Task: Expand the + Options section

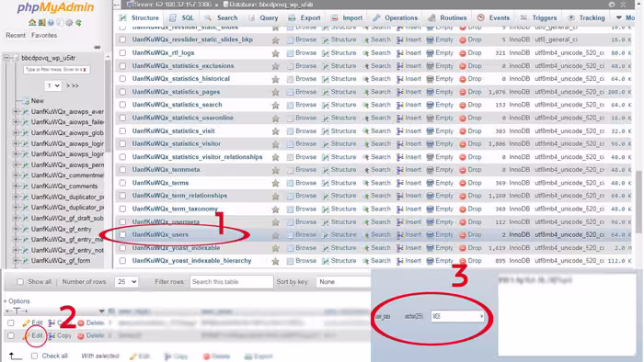Action: tap(17, 301)
